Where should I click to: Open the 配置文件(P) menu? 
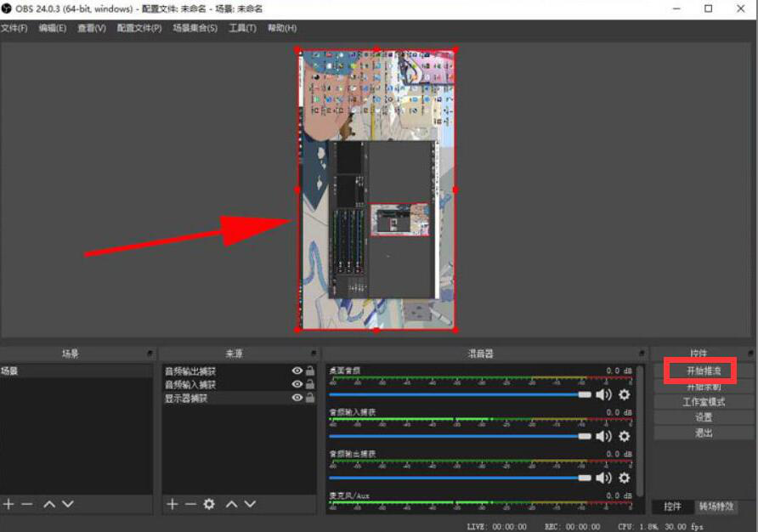pyautogui.click(x=139, y=28)
